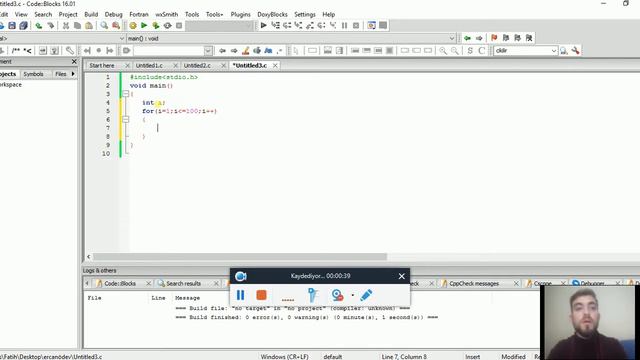This screenshot has height=360, width=640.
Task: Open the Build menu
Action: [x=91, y=14]
